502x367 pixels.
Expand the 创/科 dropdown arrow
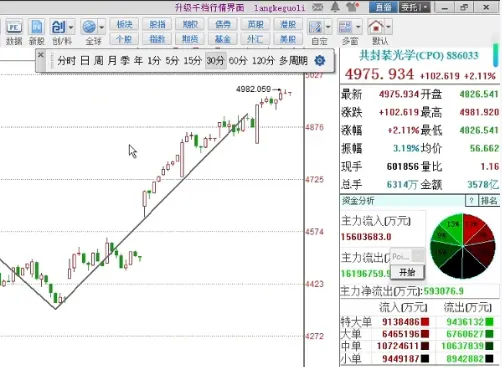tap(71, 27)
